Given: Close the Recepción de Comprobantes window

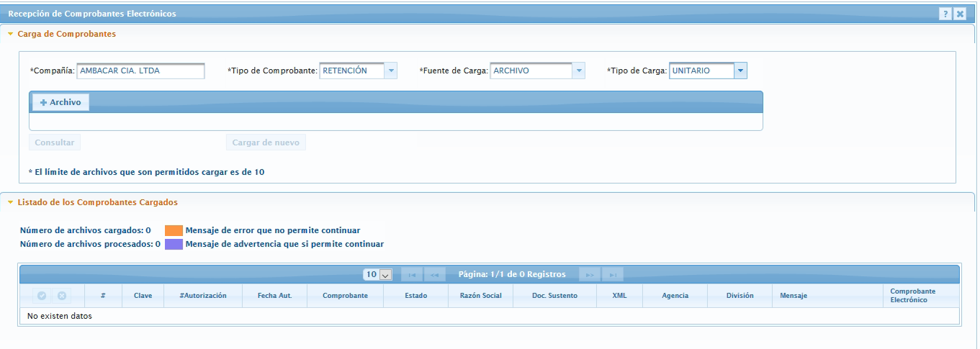Looking at the screenshot, I should coord(960,14).
